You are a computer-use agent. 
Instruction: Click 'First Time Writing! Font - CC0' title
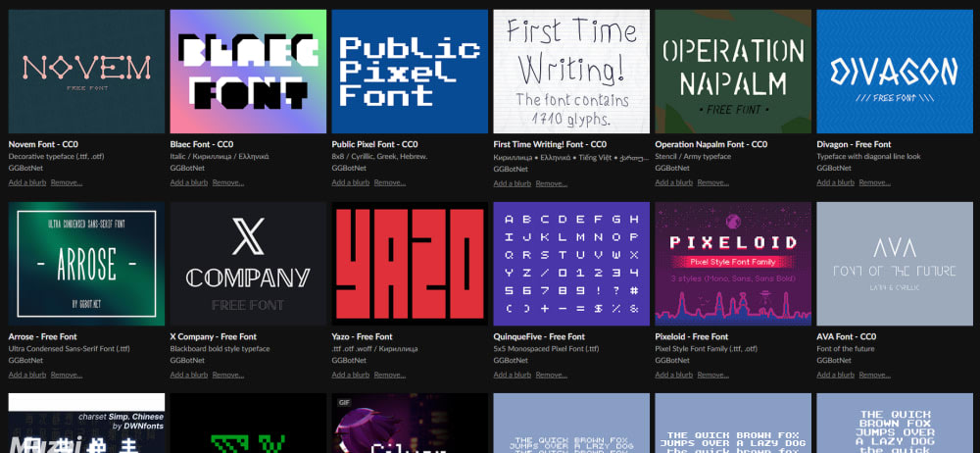550,144
